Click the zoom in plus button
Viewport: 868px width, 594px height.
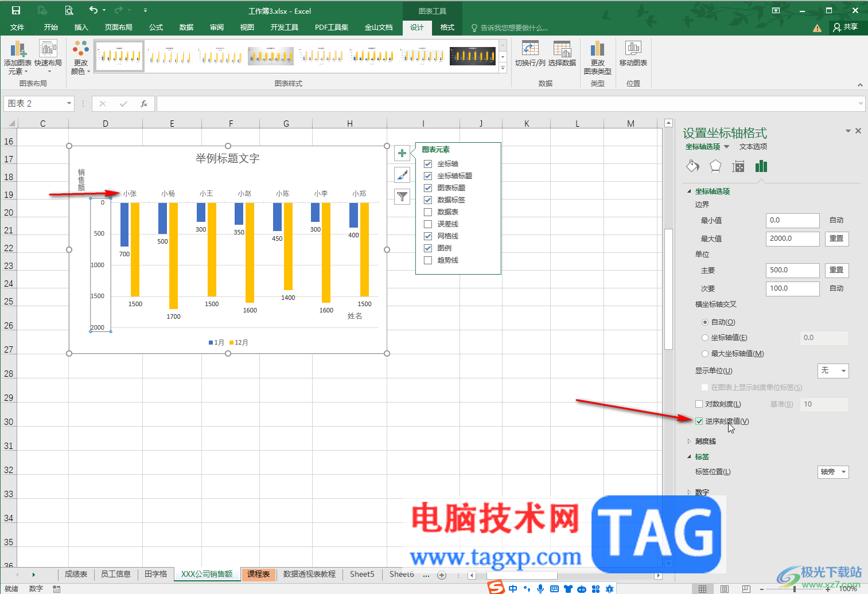point(828,589)
